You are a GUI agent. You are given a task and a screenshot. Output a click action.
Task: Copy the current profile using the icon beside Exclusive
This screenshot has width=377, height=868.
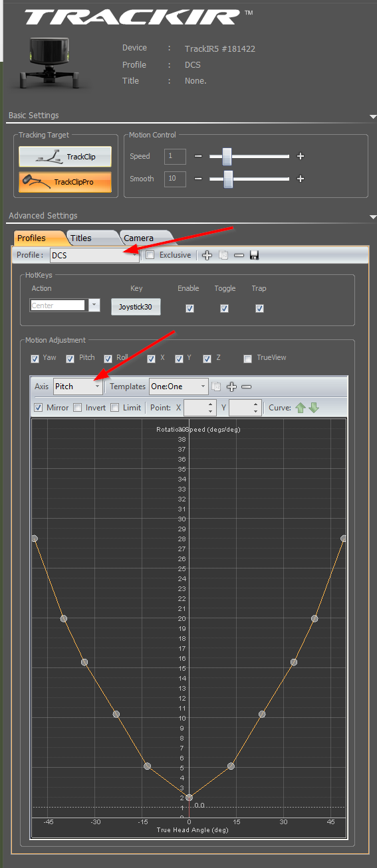(x=223, y=255)
